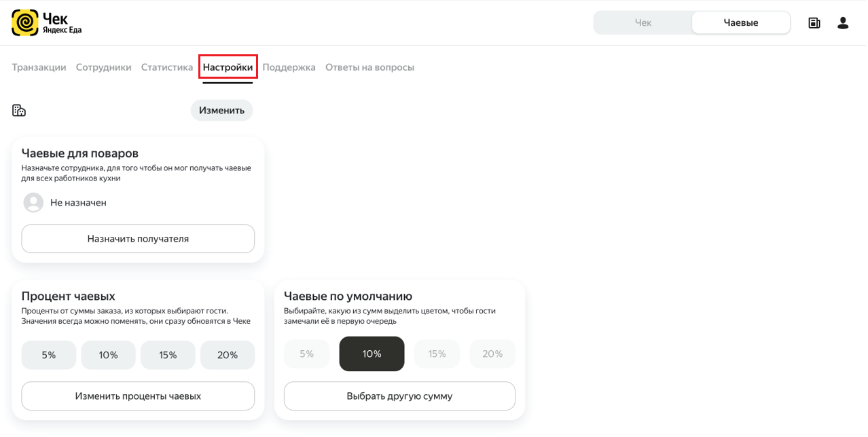The width and height of the screenshot is (868, 437).
Task: Click the unassigned recipient avatar icon
Action: (33, 202)
